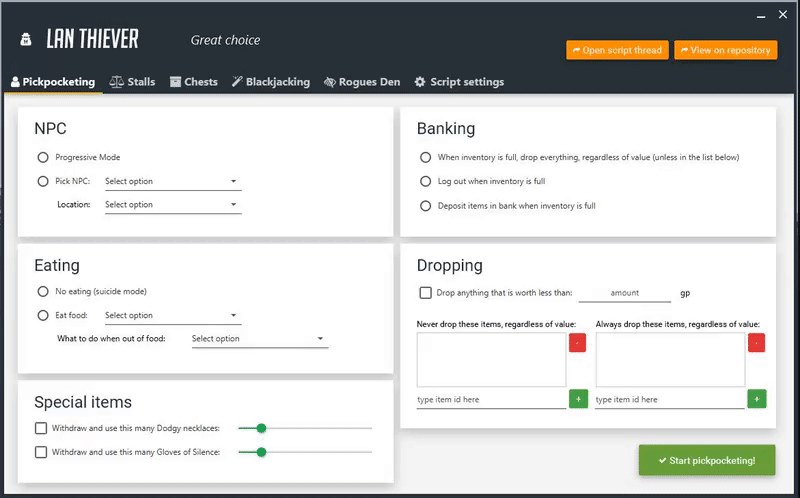Image resolution: width=800 pixels, height=498 pixels.
Task: Select Log out when inventory is full
Action: pos(426,181)
